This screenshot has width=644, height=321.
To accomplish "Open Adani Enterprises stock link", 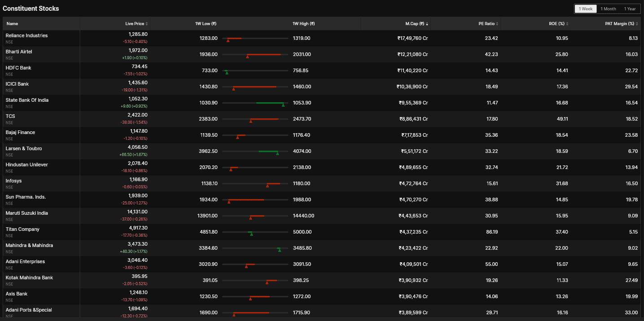I will (25, 261).
